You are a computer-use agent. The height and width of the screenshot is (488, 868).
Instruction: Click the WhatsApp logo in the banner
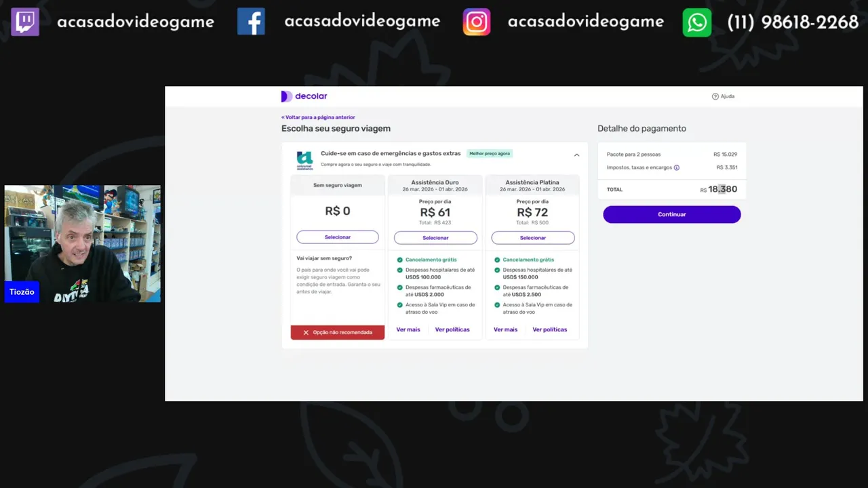click(x=697, y=22)
